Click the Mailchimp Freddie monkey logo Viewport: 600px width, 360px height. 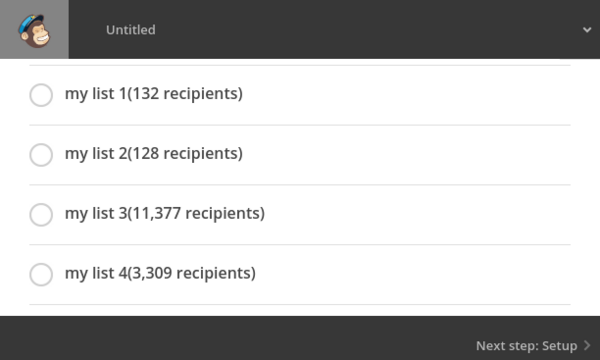click(x=34, y=31)
